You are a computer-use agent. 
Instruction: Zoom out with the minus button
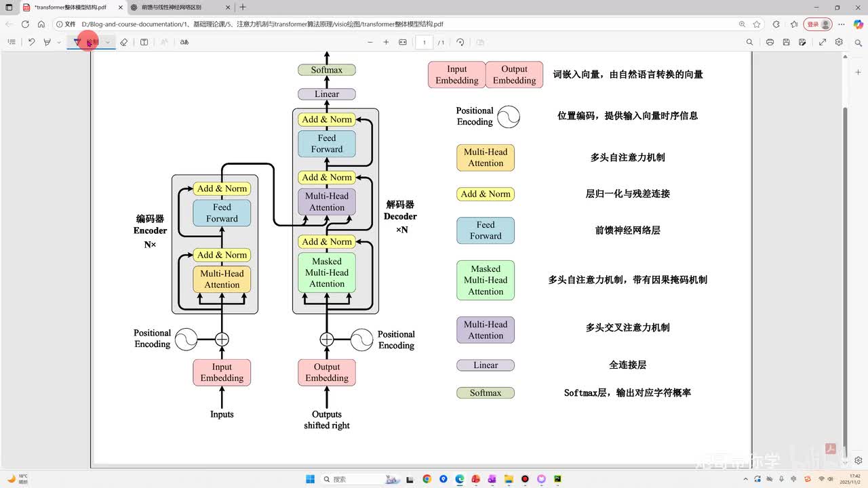(x=370, y=42)
